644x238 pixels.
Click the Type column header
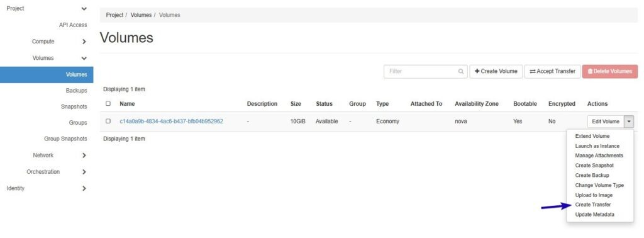click(382, 104)
